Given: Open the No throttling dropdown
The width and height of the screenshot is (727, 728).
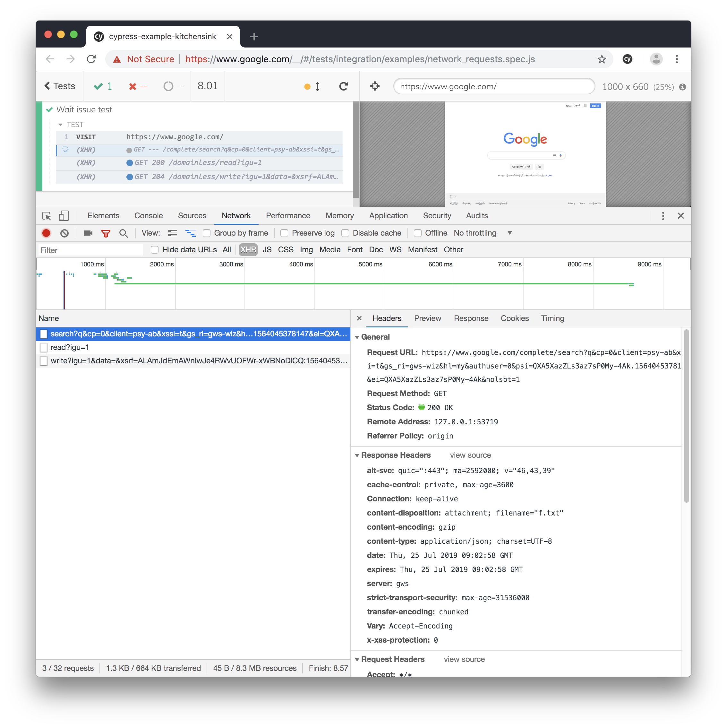Looking at the screenshot, I should [483, 233].
